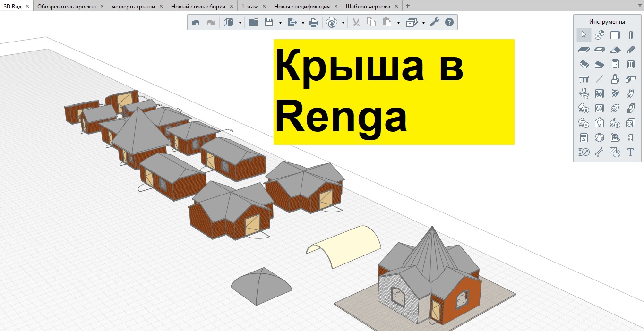Choose the Ramp tool
Image resolution: width=644 pixels, height=331 pixels.
tap(599, 64)
